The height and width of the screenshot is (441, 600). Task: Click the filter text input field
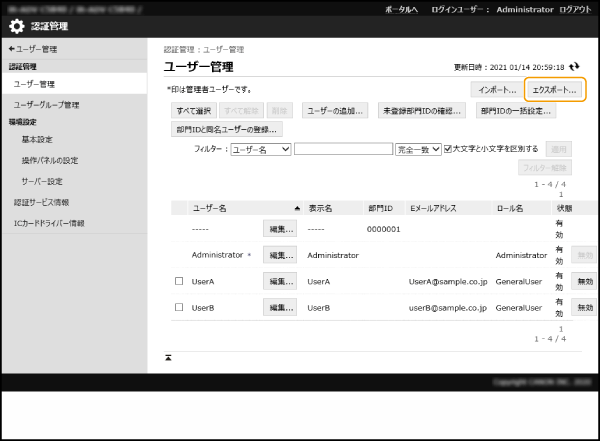(x=343, y=149)
